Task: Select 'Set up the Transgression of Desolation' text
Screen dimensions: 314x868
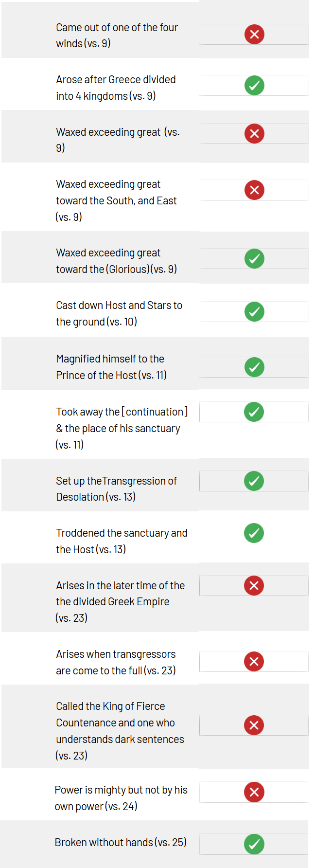Action: (x=117, y=489)
